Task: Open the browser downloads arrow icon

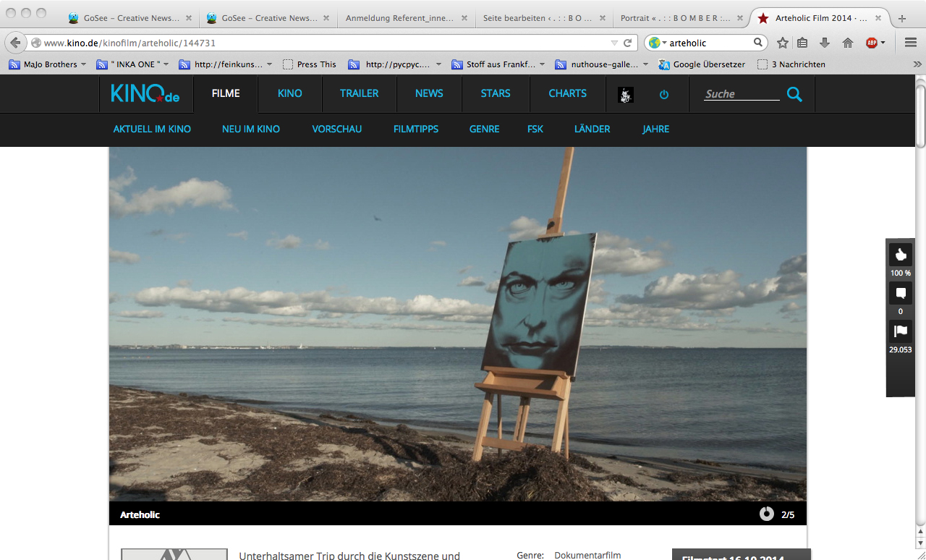Action: 825,43
